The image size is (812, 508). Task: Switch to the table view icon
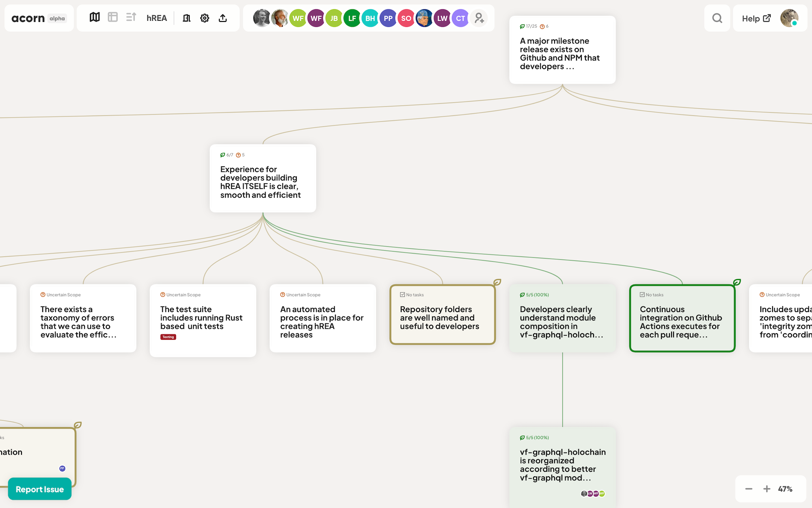pyautogui.click(x=112, y=17)
